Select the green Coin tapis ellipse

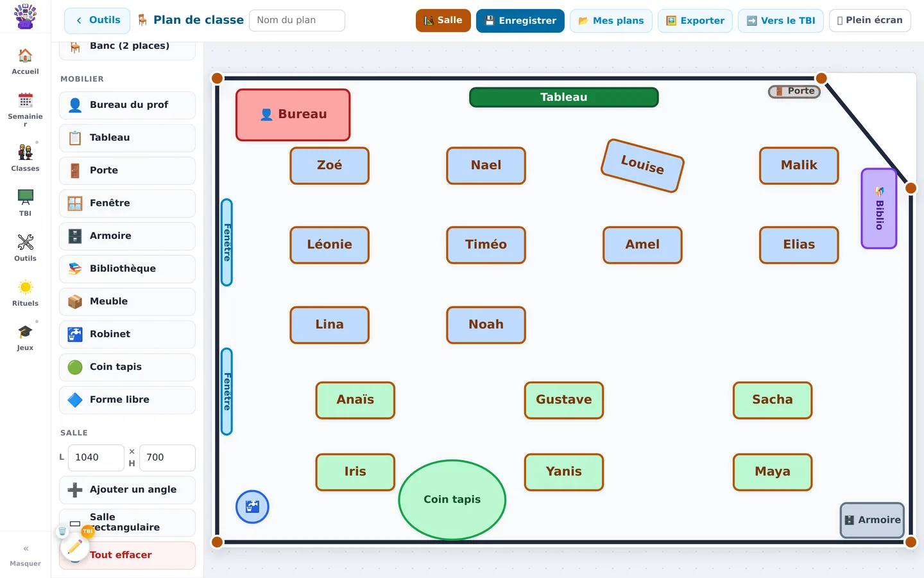(x=452, y=500)
